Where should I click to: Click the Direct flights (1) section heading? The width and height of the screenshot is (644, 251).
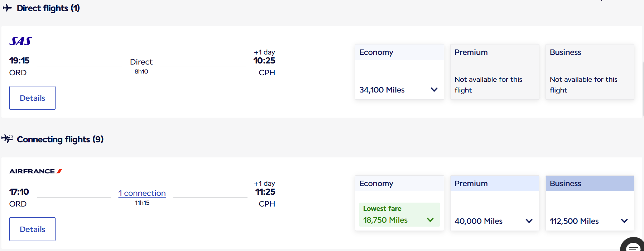(x=48, y=8)
